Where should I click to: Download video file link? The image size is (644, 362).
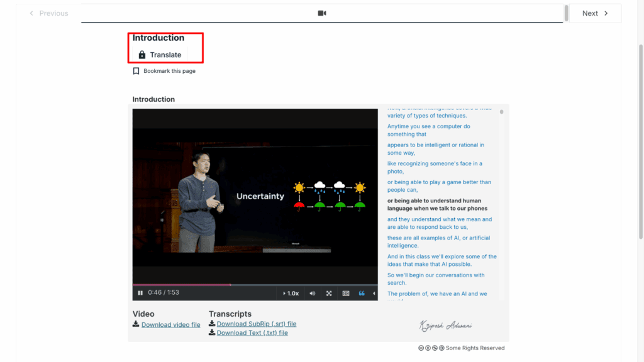170,325
